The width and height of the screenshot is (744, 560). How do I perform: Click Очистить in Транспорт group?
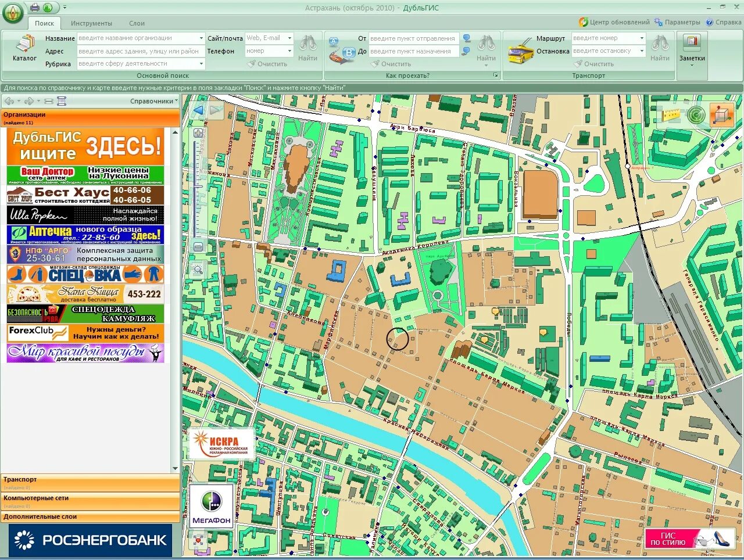593,64
